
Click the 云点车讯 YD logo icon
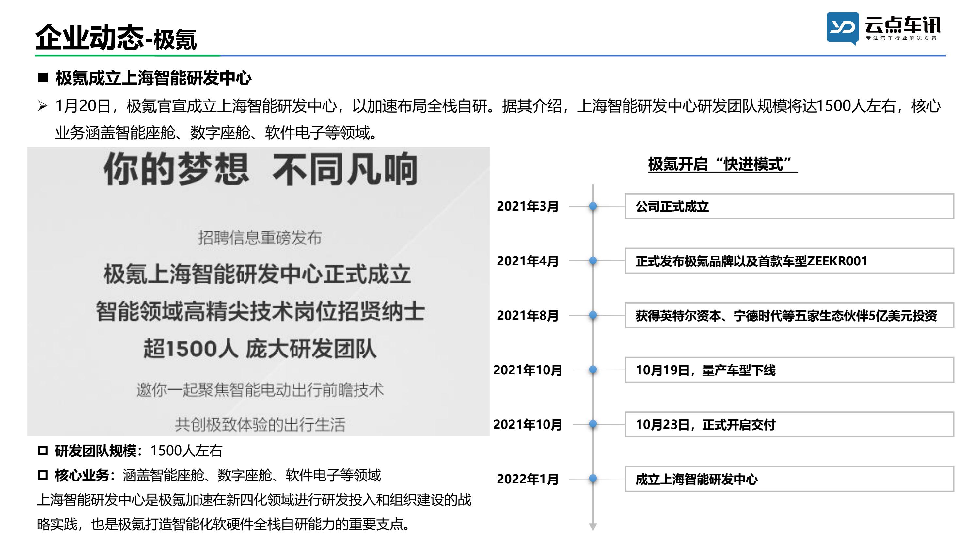click(x=842, y=28)
